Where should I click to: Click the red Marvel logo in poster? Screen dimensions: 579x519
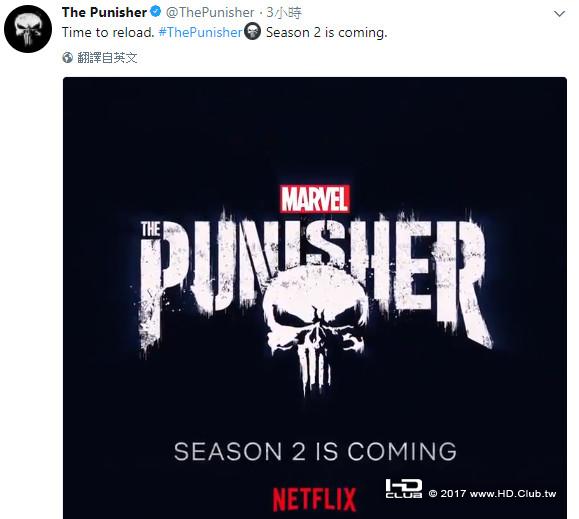pyautogui.click(x=315, y=199)
